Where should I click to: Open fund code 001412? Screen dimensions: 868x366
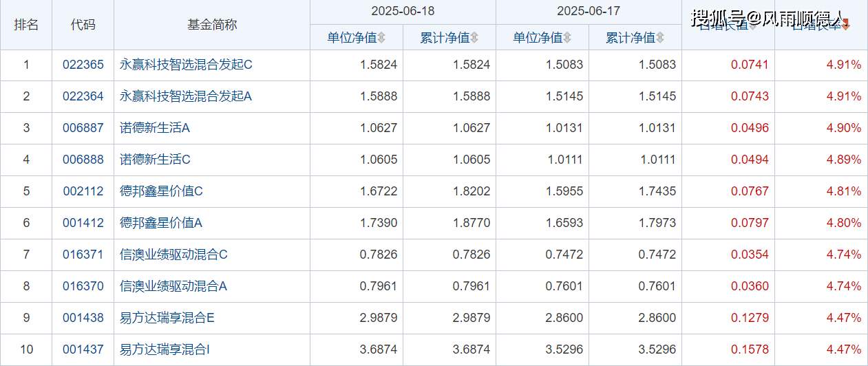pyautogui.click(x=83, y=223)
